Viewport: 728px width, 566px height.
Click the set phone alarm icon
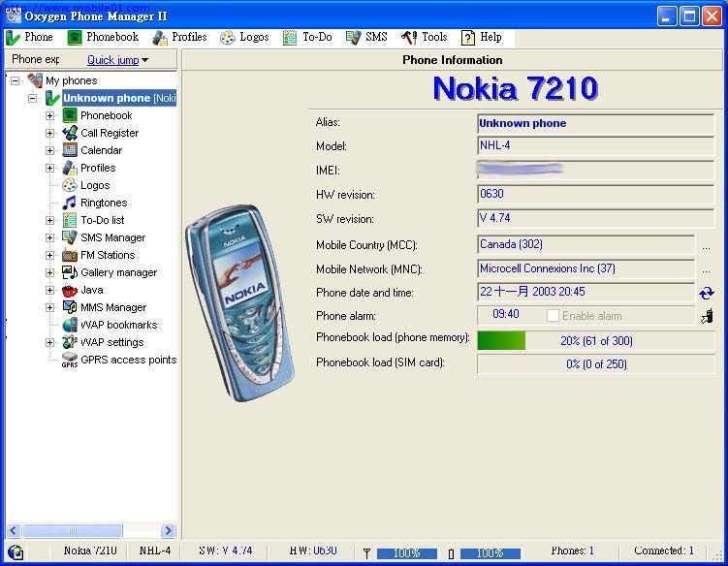click(x=707, y=316)
